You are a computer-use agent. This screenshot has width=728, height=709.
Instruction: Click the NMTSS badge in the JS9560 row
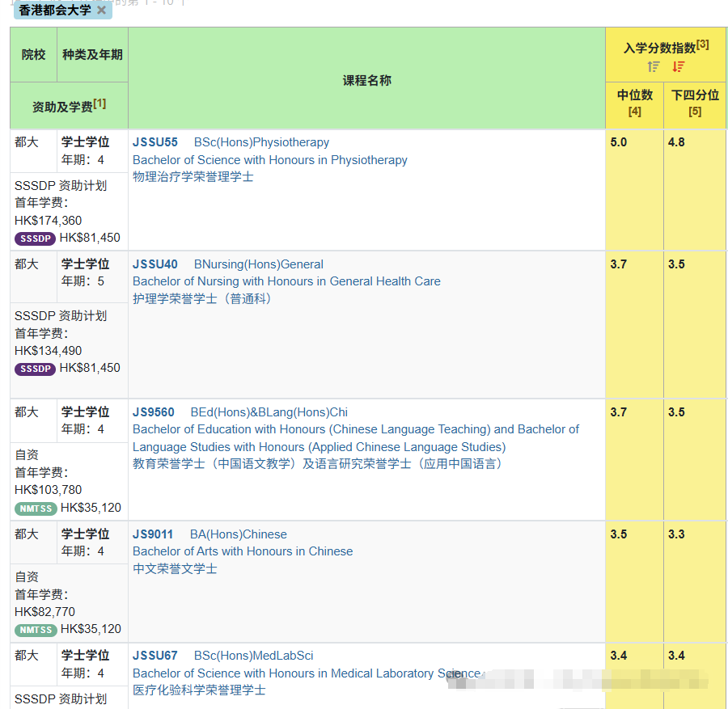tap(36, 509)
